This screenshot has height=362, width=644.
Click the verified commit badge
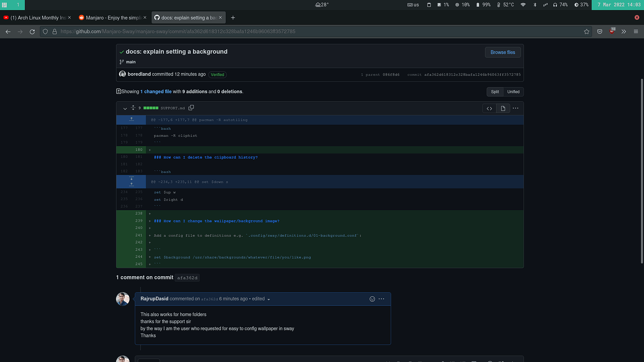pyautogui.click(x=217, y=74)
